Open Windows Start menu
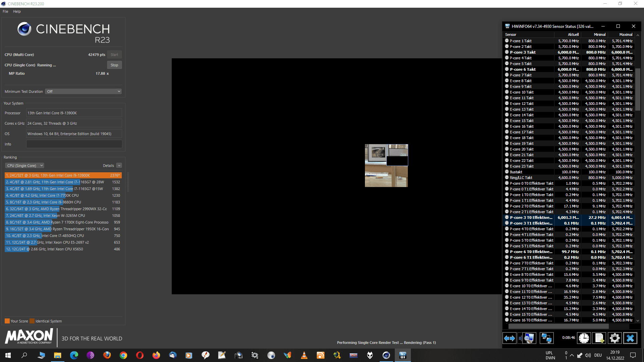The width and height of the screenshot is (644, 362). (x=8, y=355)
